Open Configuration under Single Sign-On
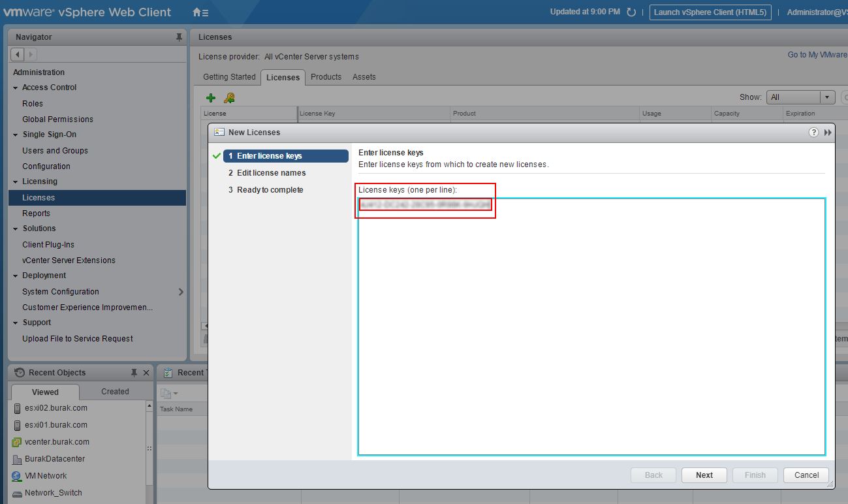This screenshot has width=848, height=504. click(46, 166)
